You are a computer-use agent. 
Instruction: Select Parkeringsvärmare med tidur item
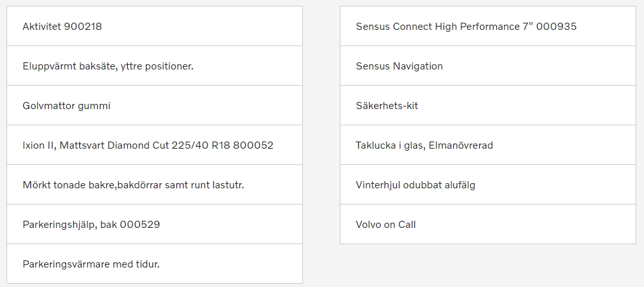point(154,264)
